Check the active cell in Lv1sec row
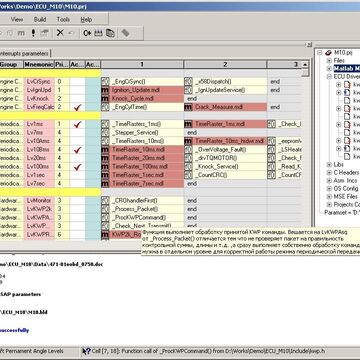Screen dimensions: 360x360 (x=77, y=175)
